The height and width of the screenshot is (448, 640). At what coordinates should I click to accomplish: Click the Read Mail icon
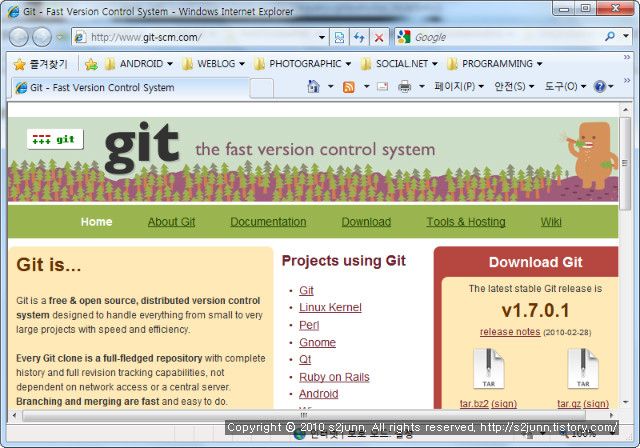point(382,86)
